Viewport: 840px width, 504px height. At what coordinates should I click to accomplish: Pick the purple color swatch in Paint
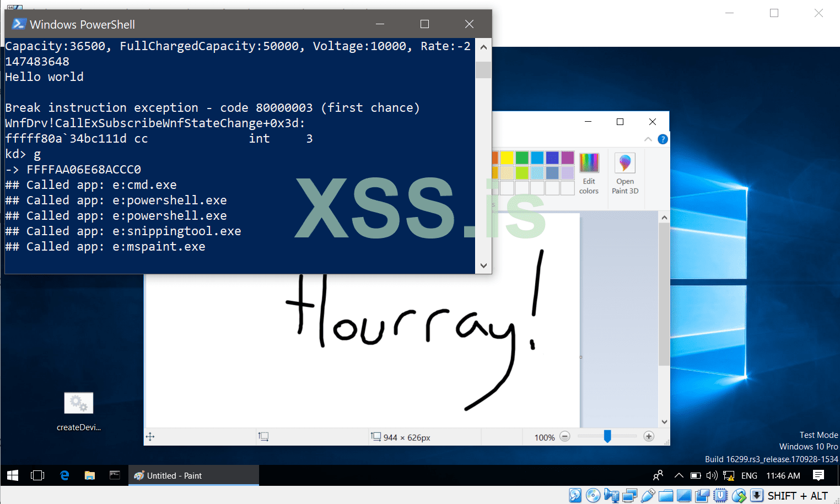coord(568,158)
